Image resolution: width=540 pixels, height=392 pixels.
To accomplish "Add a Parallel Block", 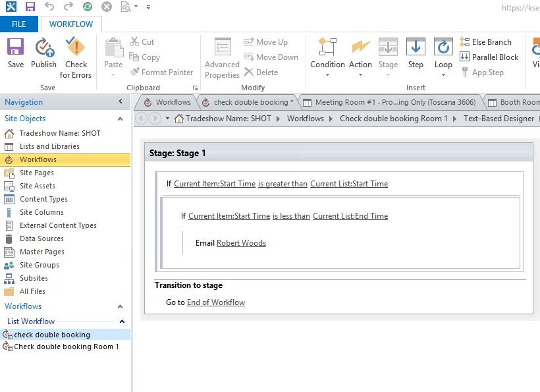I will (x=489, y=57).
